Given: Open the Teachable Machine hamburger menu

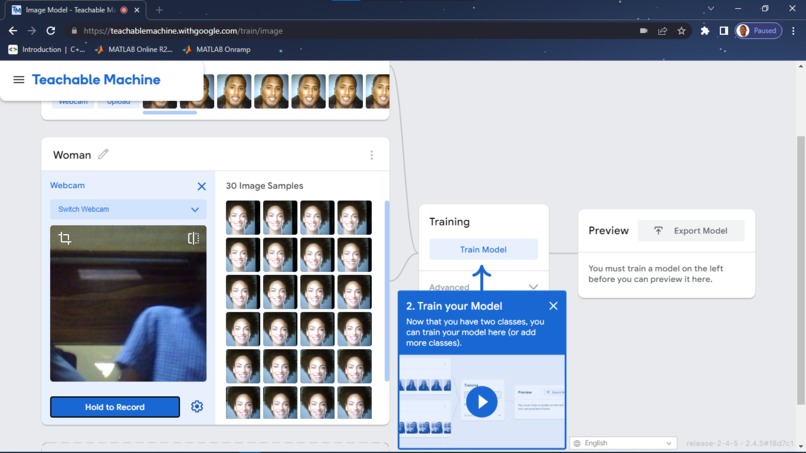Looking at the screenshot, I should 19,80.
